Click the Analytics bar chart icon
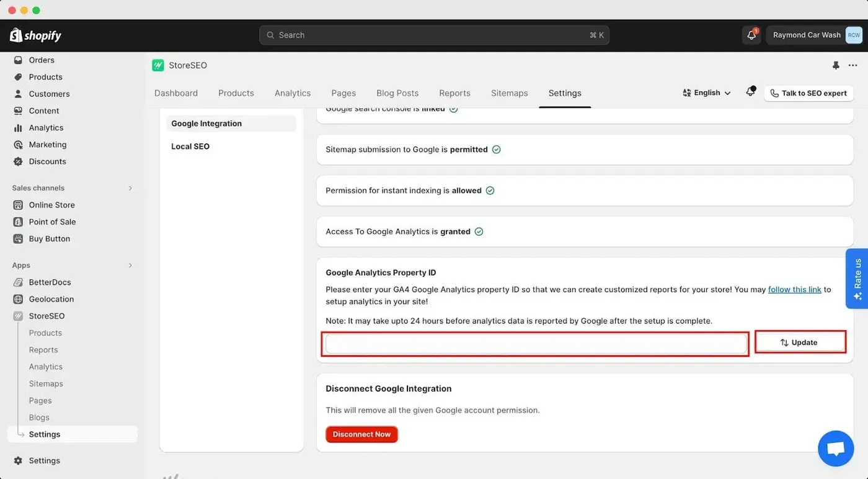Viewport: 868px width, 479px height. (18, 128)
